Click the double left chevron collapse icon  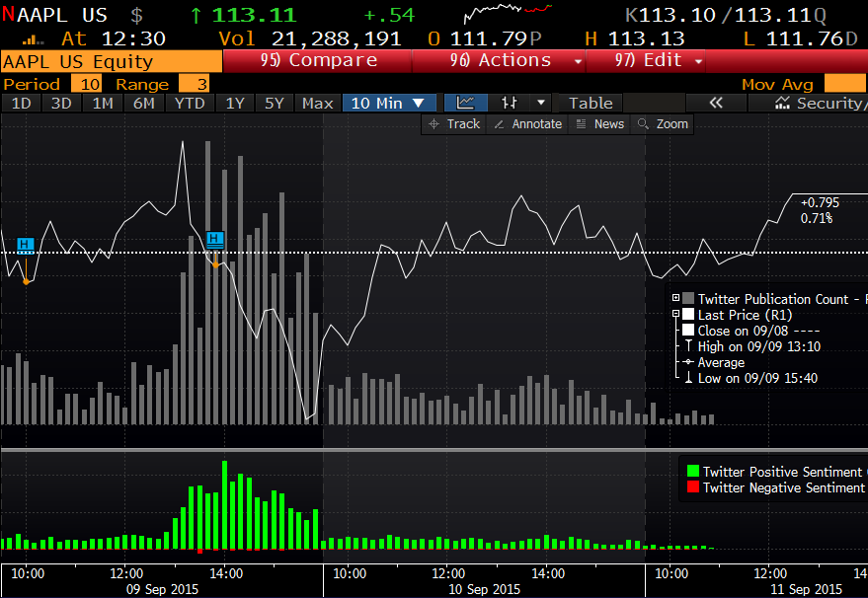point(716,103)
